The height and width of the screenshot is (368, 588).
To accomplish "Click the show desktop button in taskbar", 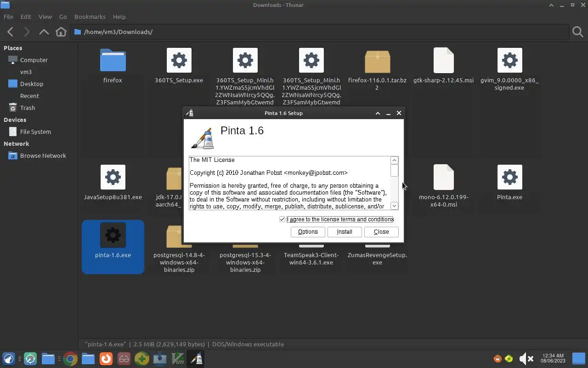I will tap(579, 359).
